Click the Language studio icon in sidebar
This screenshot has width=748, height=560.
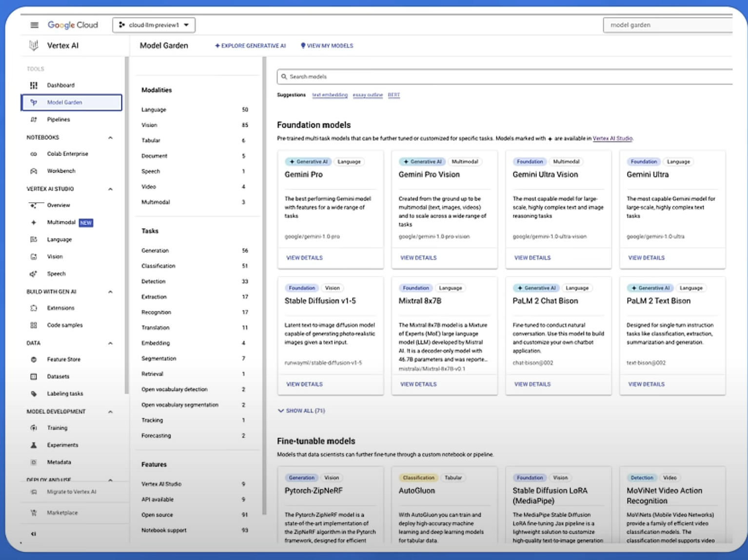[x=34, y=239]
